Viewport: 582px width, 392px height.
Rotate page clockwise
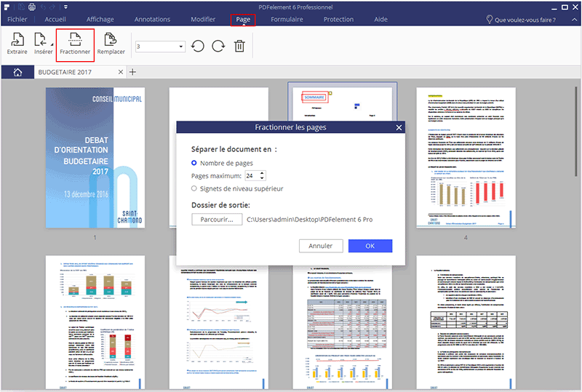pos(218,47)
